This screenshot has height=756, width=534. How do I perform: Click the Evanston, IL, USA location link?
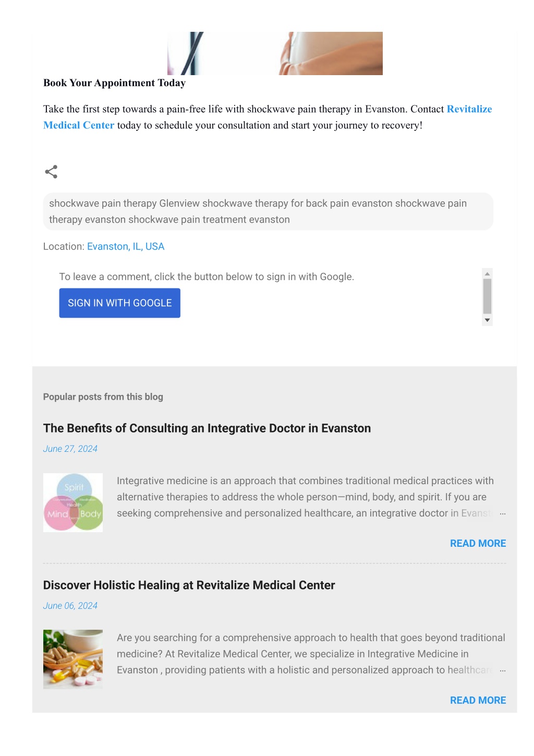click(126, 246)
